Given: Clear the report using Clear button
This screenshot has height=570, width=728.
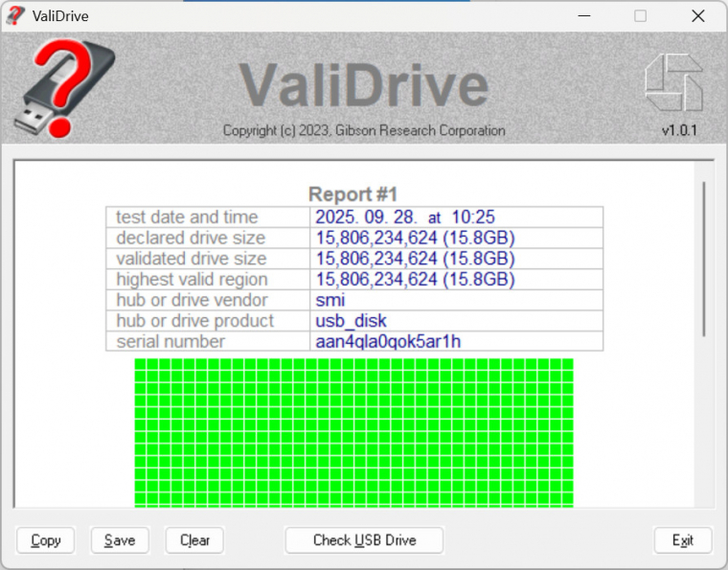Looking at the screenshot, I should [194, 540].
